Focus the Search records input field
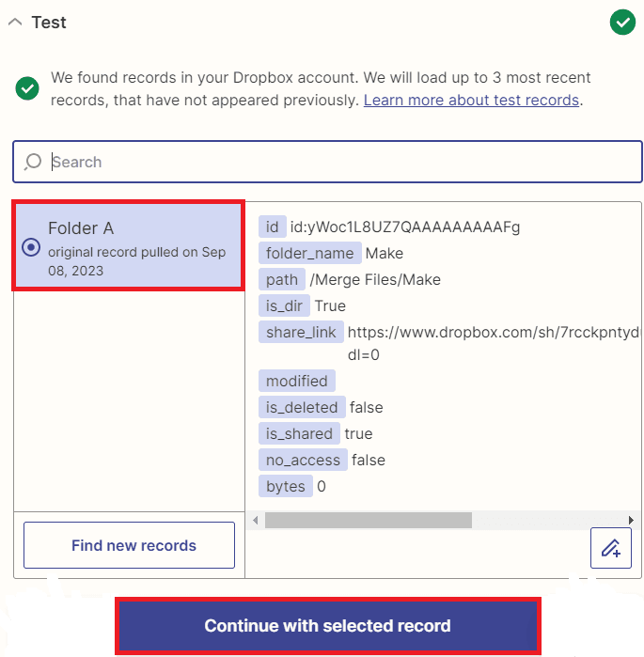This screenshot has width=644, height=657. [x=338, y=162]
